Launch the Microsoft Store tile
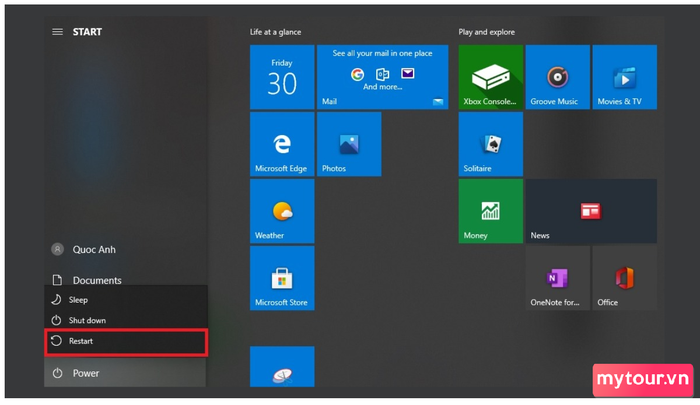700x405 pixels. 282,278
